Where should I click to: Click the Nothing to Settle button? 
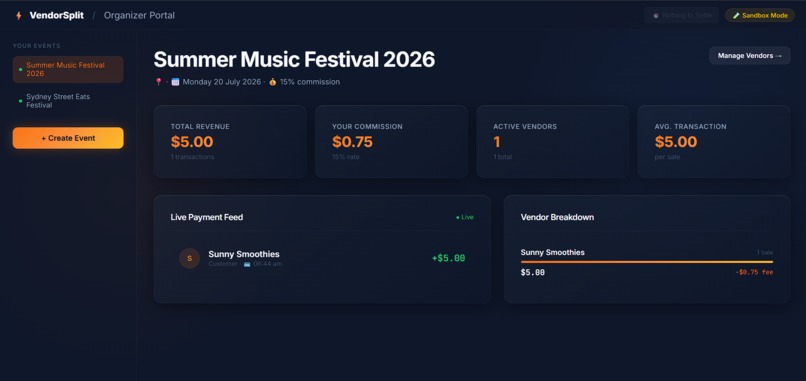[x=682, y=15]
